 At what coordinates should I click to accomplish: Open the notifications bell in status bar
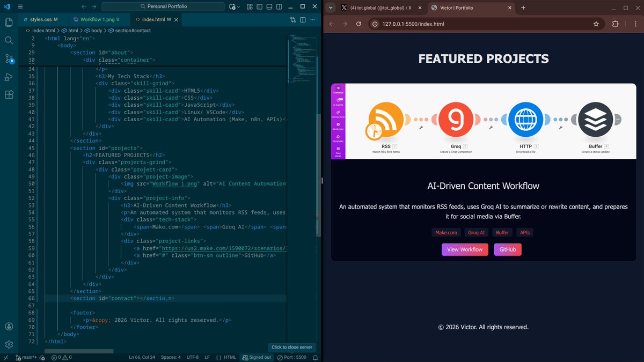(x=314, y=357)
